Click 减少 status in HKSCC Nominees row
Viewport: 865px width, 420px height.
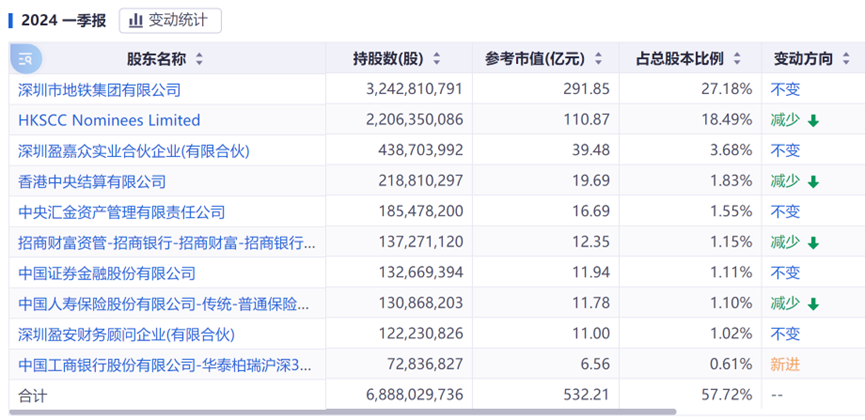pos(785,120)
